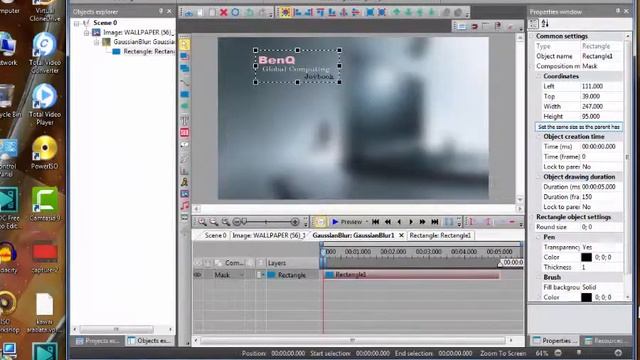The width and height of the screenshot is (640, 360).
Task: Click the minus button left of zoom slider
Action: [x=237, y=222]
